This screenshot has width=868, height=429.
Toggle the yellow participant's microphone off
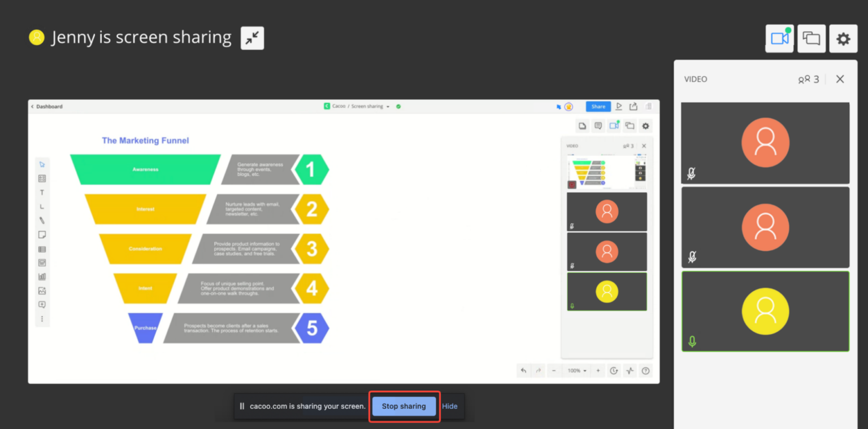pyautogui.click(x=692, y=341)
